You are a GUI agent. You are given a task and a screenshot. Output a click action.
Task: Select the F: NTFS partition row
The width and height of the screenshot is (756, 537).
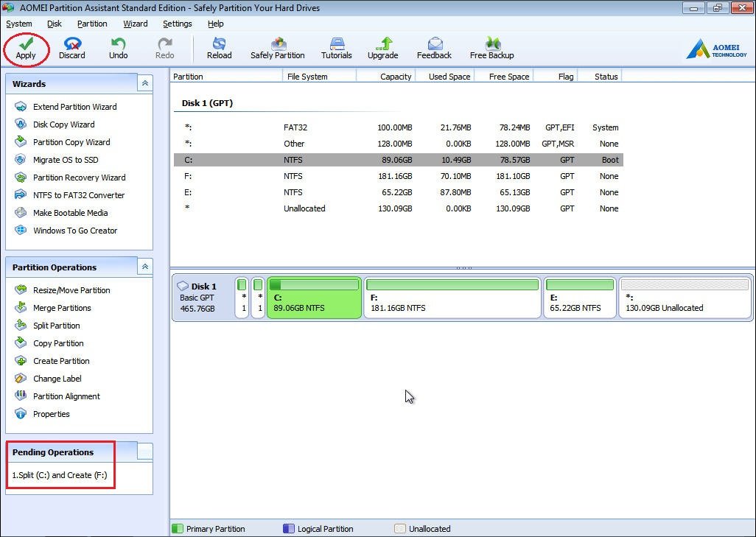(x=398, y=176)
